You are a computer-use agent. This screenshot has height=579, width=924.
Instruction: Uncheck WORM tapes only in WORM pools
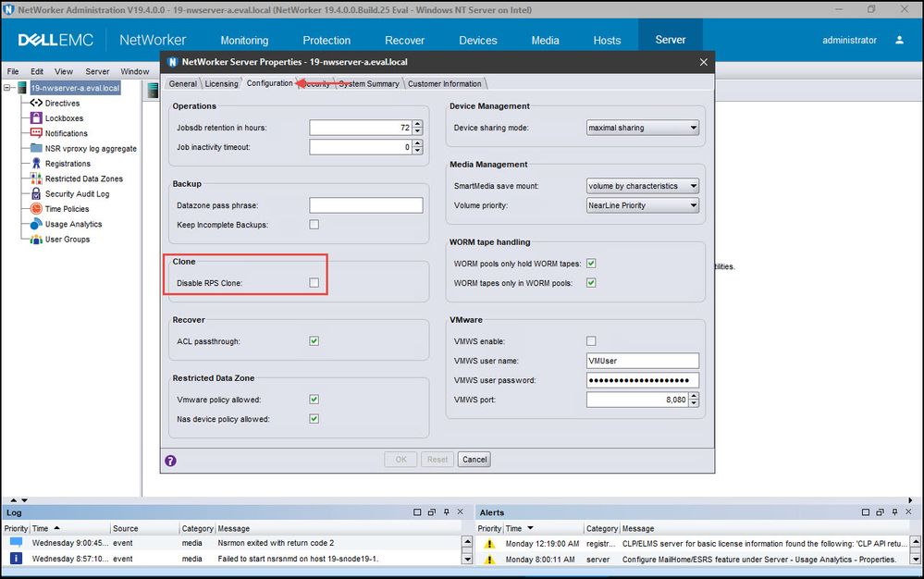[x=591, y=283]
